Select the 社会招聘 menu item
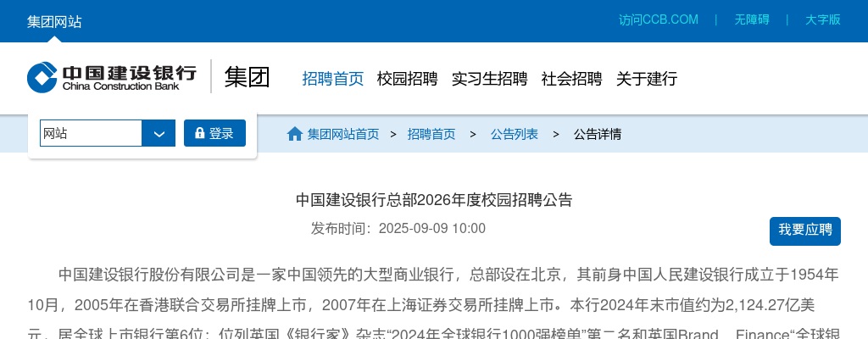Screen dimensions: 868x339 572,79
